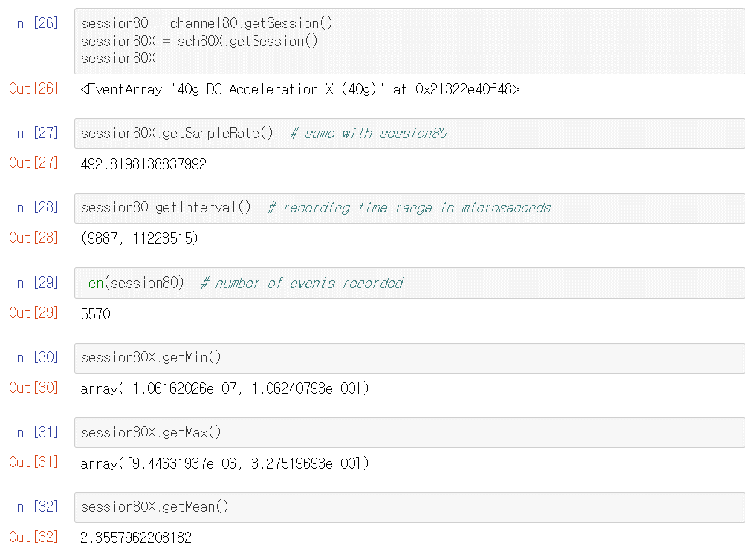
Task: Click into the len(session80) code cell
Action: (409, 283)
